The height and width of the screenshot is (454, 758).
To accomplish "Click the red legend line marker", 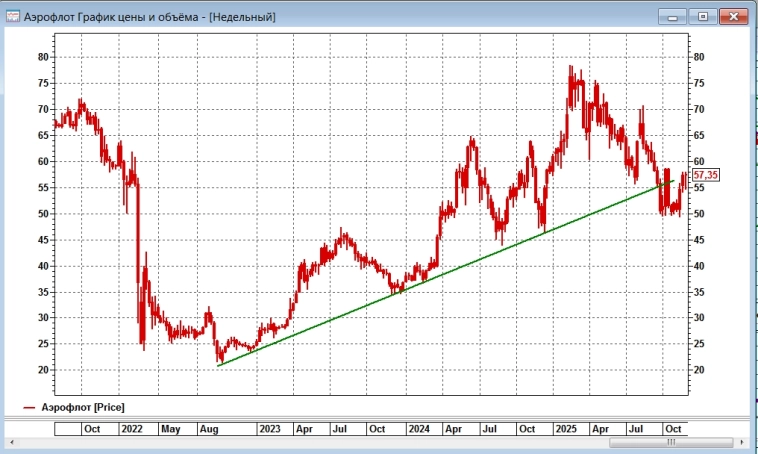I will (x=29, y=408).
